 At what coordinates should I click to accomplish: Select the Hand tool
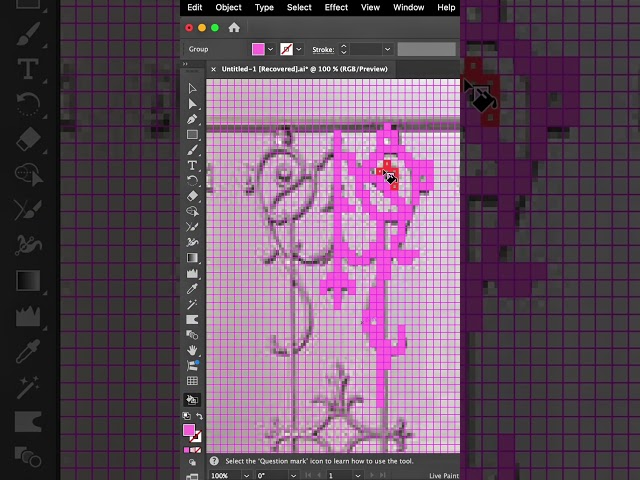pyautogui.click(x=192, y=350)
